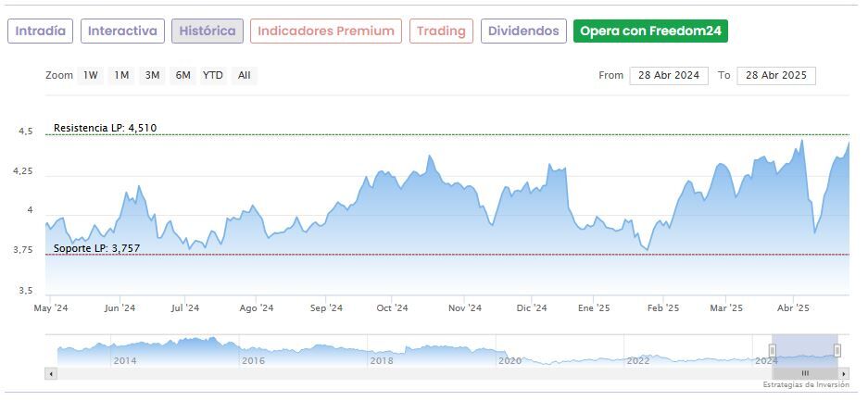The width and height of the screenshot is (868, 401).
Task: Click Opera con Freedom24 button
Action: click(650, 31)
